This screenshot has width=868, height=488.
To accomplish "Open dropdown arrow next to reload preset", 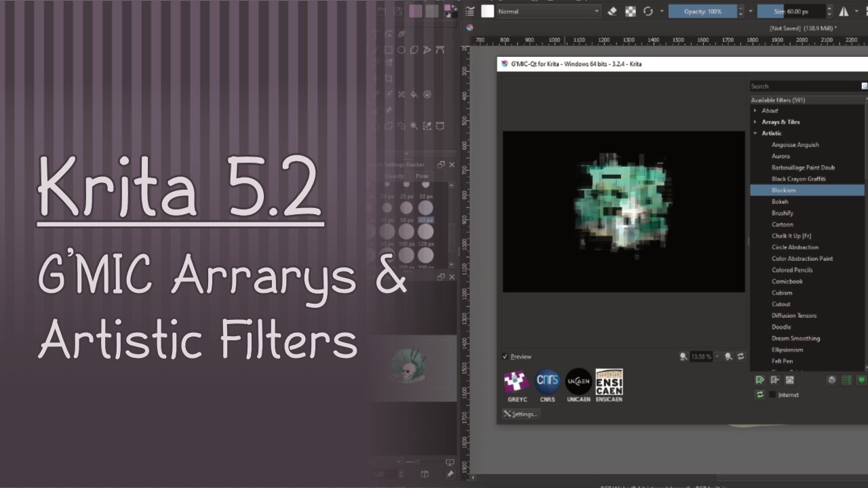I will [662, 11].
